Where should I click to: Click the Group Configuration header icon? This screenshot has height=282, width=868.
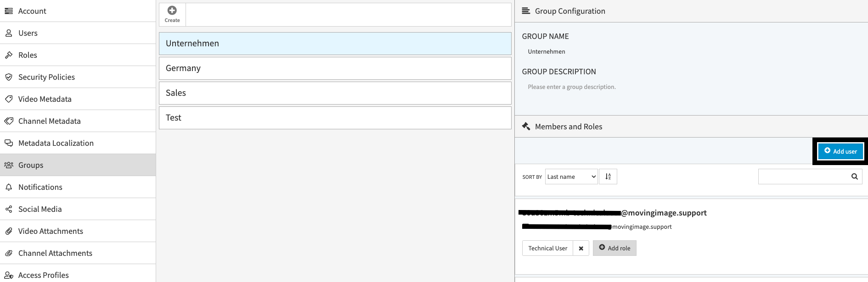[526, 11]
